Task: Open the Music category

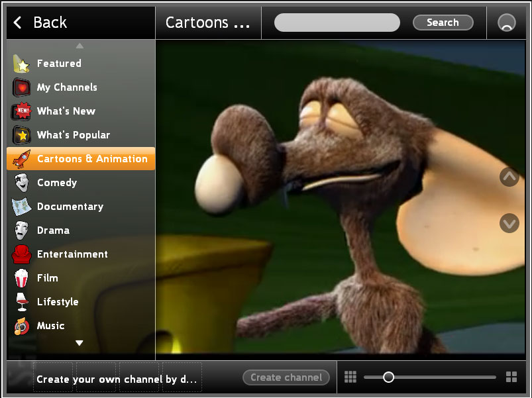Action: [81, 326]
